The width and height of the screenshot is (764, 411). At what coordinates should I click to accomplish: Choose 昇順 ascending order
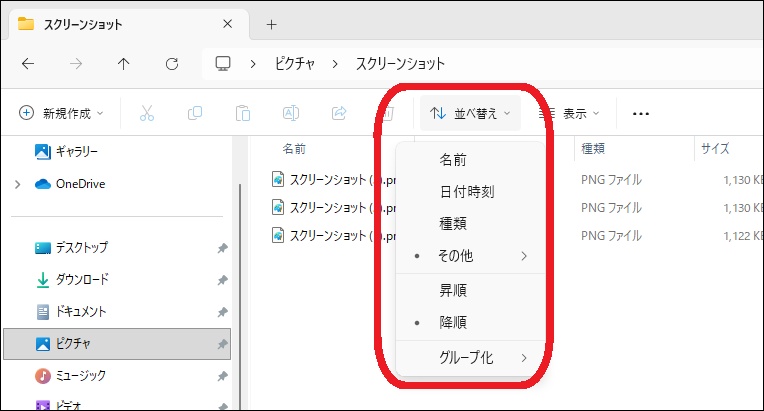[470, 290]
